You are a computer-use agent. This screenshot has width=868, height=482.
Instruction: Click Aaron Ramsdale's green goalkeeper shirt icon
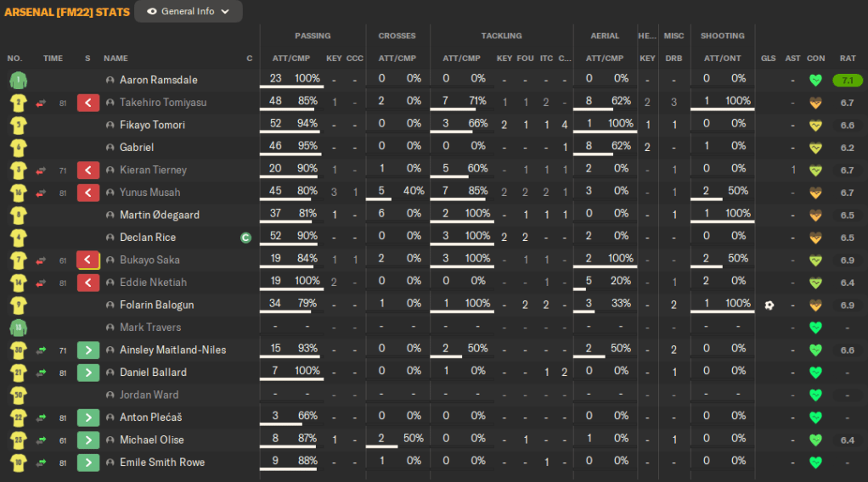(18, 81)
